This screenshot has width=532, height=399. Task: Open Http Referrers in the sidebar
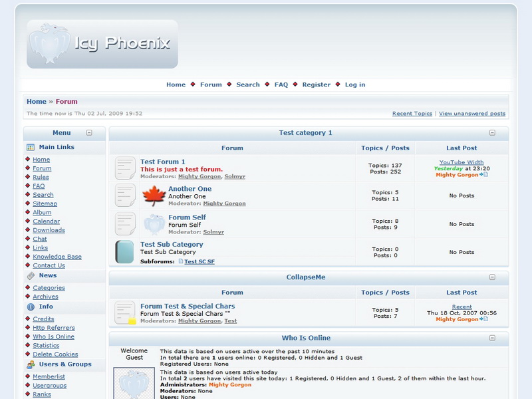point(54,328)
